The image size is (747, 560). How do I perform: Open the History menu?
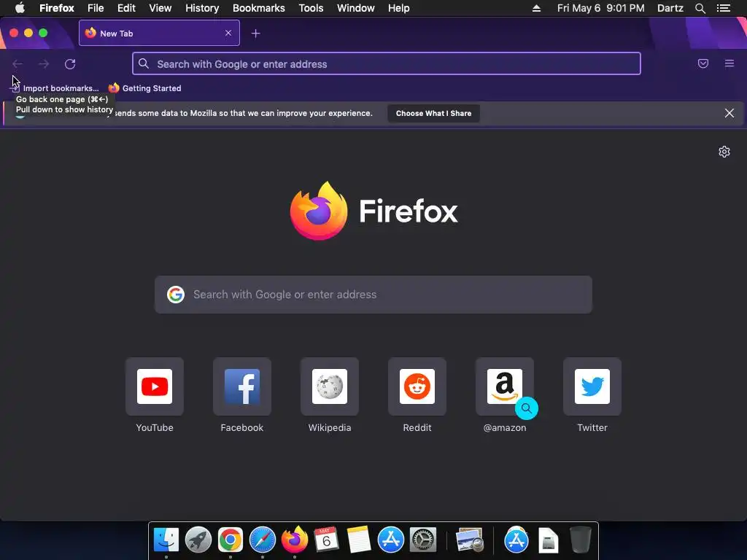point(202,8)
